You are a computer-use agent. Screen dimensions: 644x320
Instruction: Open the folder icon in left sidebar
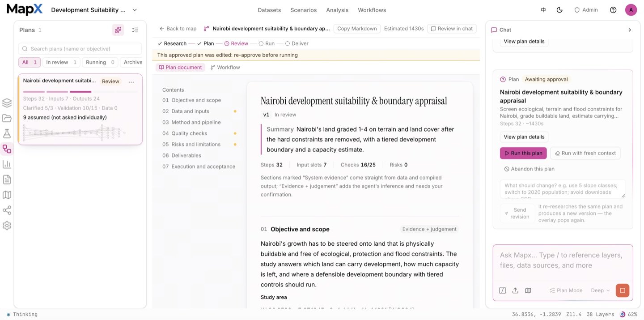[x=7, y=118]
